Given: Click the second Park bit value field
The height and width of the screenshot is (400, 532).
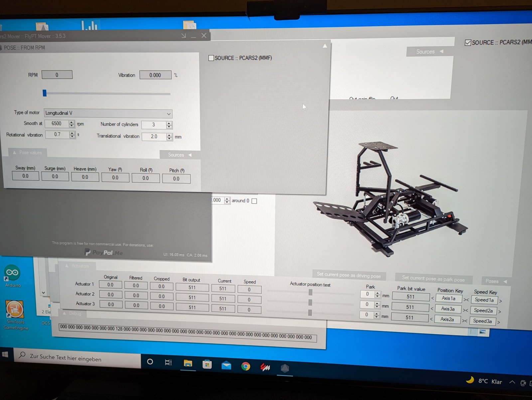Looking at the screenshot, I should (x=410, y=307).
